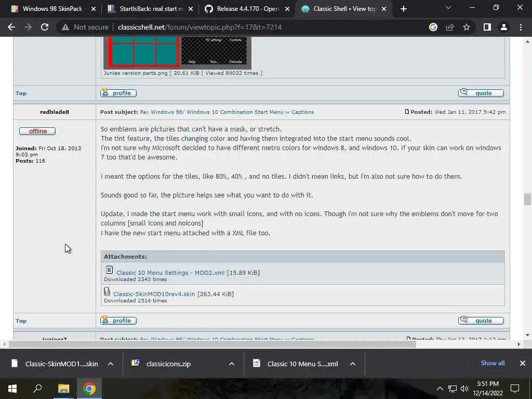Click the post icon beside Posted Jan 11
The width and height of the screenshot is (532, 399).
[407, 112]
